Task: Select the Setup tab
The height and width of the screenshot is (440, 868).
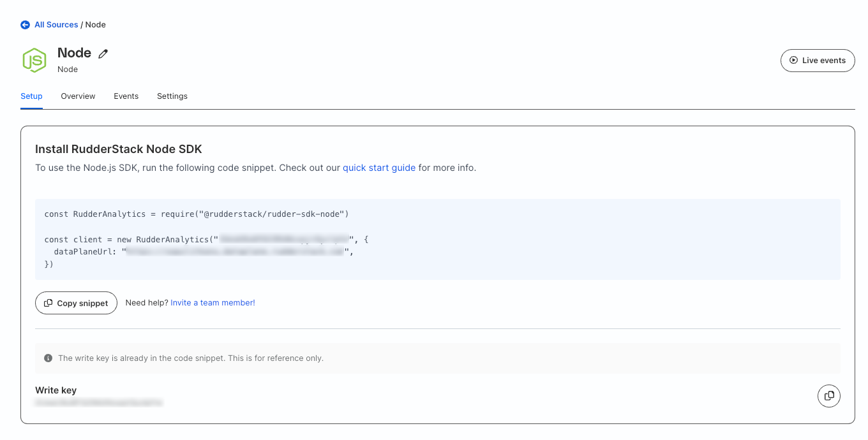Action: 31,96
